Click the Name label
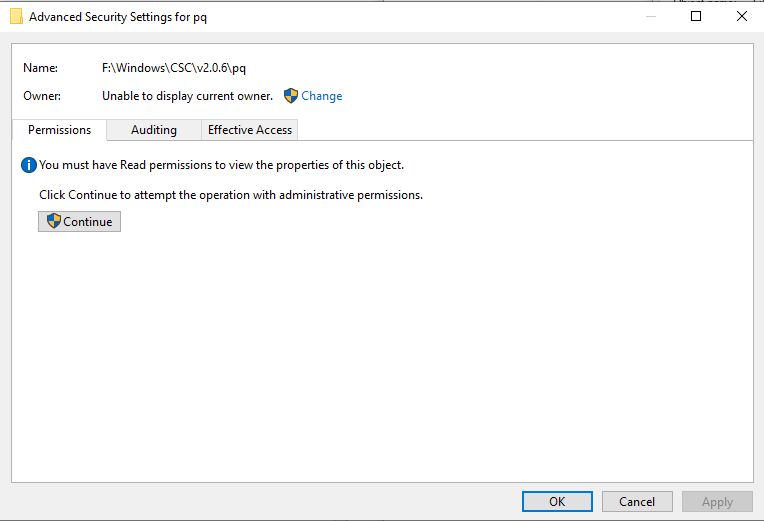The width and height of the screenshot is (764, 521). pyautogui.click(x=40, y=68)
